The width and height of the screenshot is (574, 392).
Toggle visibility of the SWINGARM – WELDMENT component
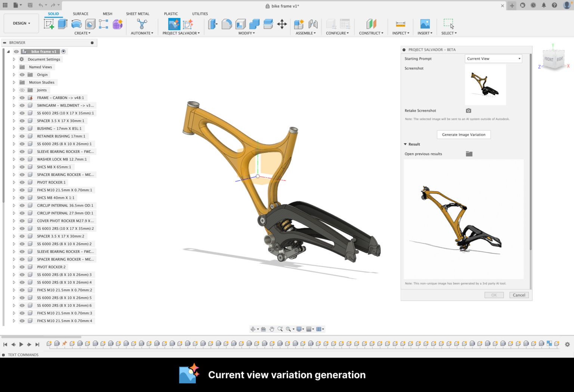[22, 105]
